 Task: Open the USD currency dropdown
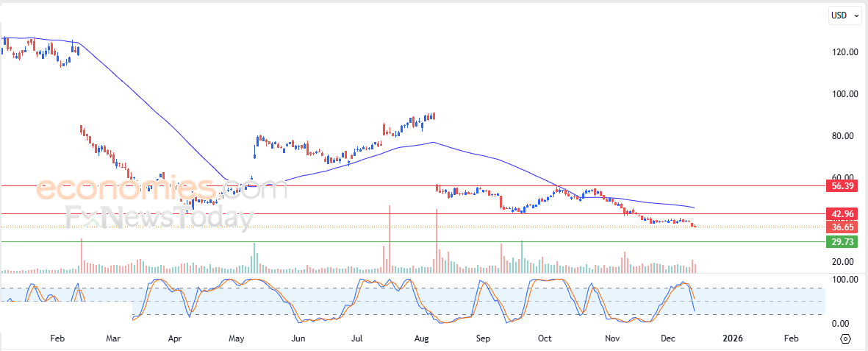842,15
